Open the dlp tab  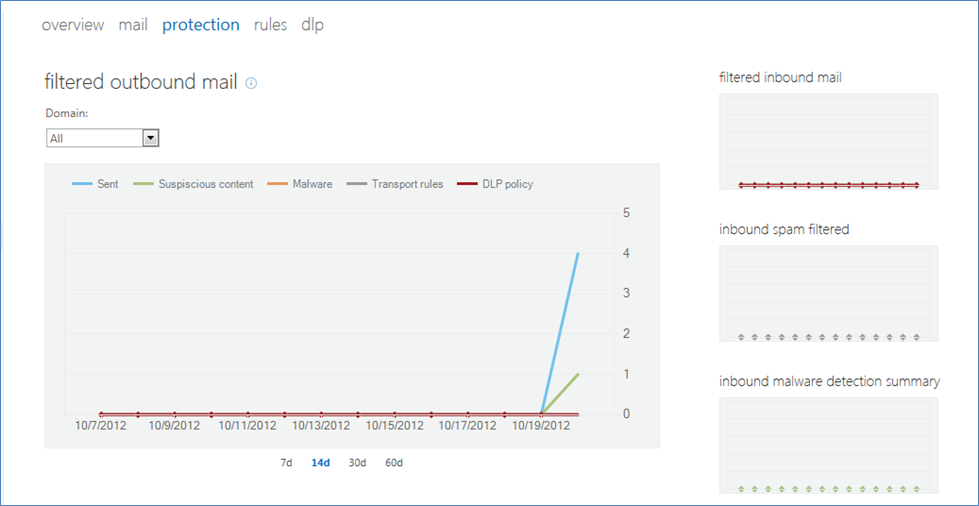click(312, 25)
